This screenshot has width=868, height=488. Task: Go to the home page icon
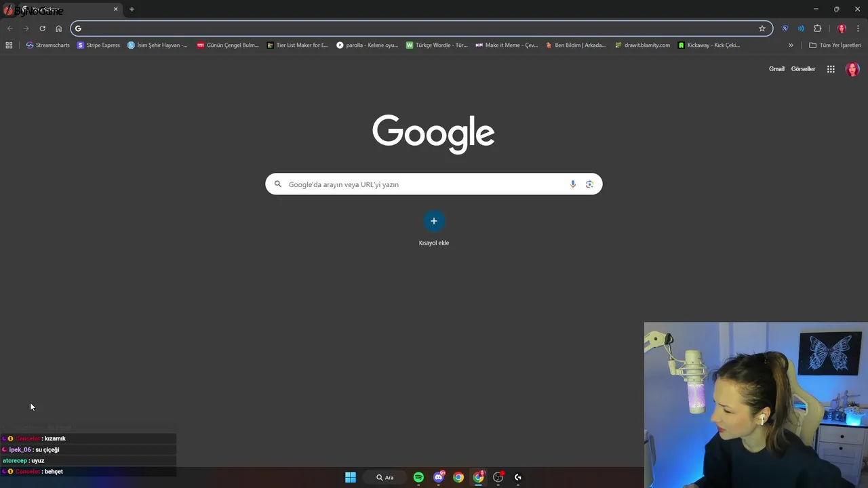tap(58, 28)
